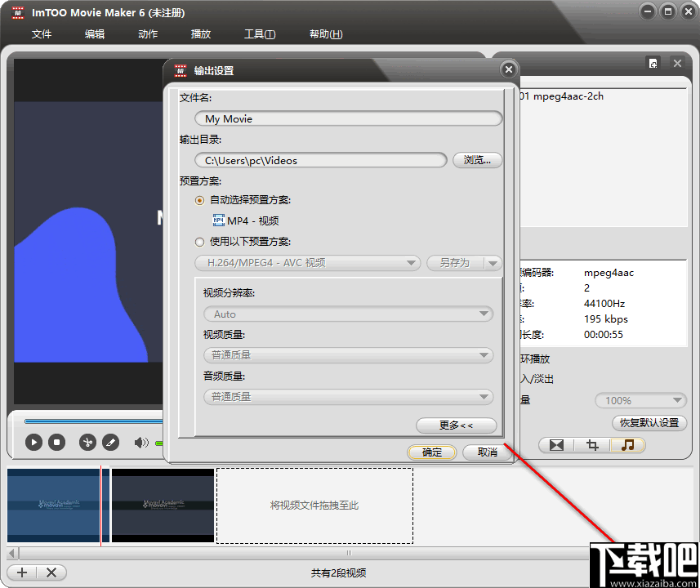Viewport: 700px width, 588px height.
Task: Select the 自动选择预置方案 radio option
Action: pos(199,200)
